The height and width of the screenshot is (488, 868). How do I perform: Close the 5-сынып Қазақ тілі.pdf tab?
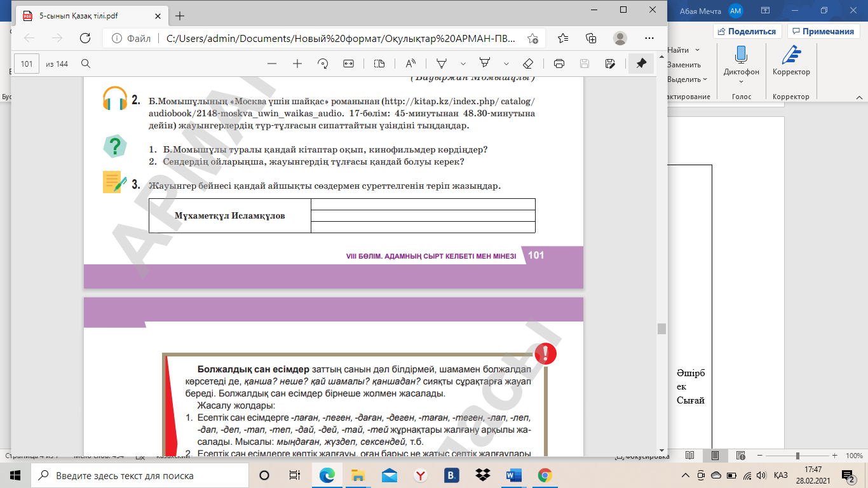coord(159,16)
